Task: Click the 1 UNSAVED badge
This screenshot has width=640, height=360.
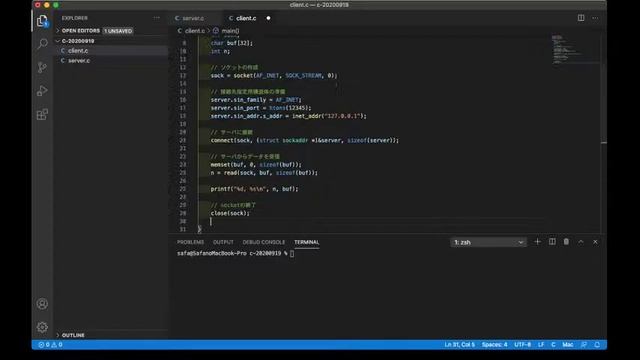Action: point(118,31)
